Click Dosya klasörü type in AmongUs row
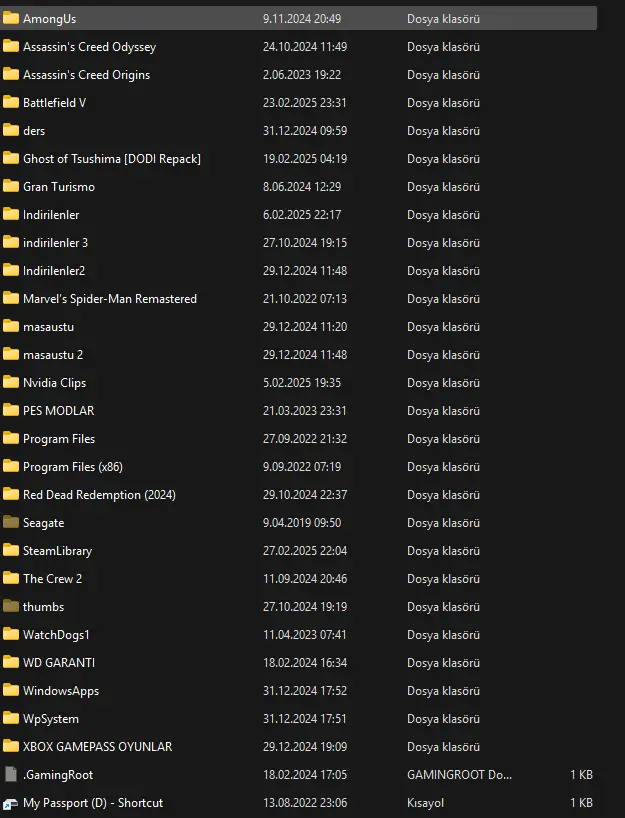625x818 pixels. tap(443, 19)
